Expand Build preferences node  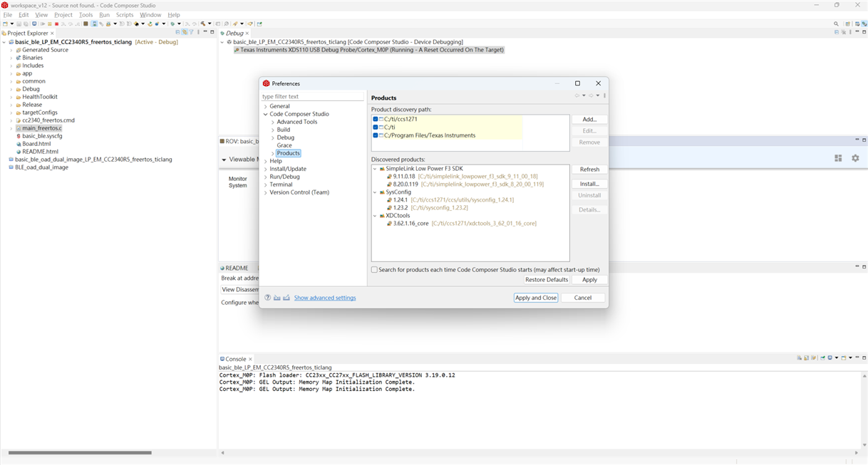pyautogui.click(x=272, y=130)
